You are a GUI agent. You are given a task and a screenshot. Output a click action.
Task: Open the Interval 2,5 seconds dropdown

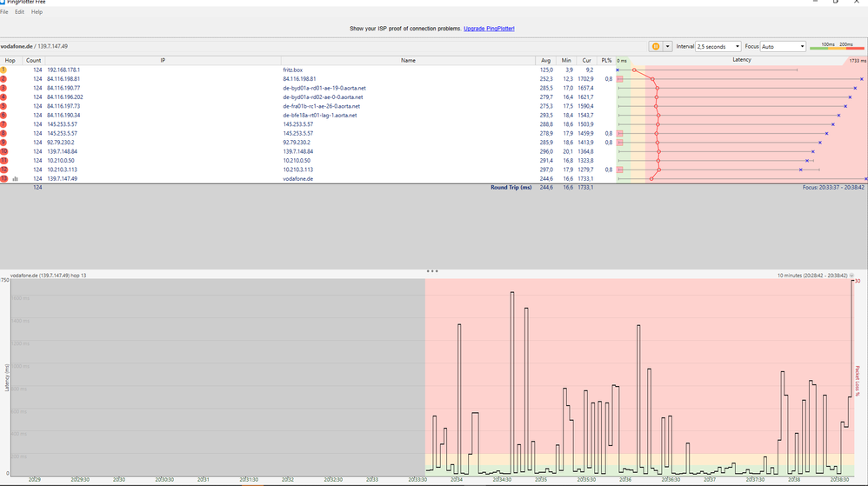[718, 46]
